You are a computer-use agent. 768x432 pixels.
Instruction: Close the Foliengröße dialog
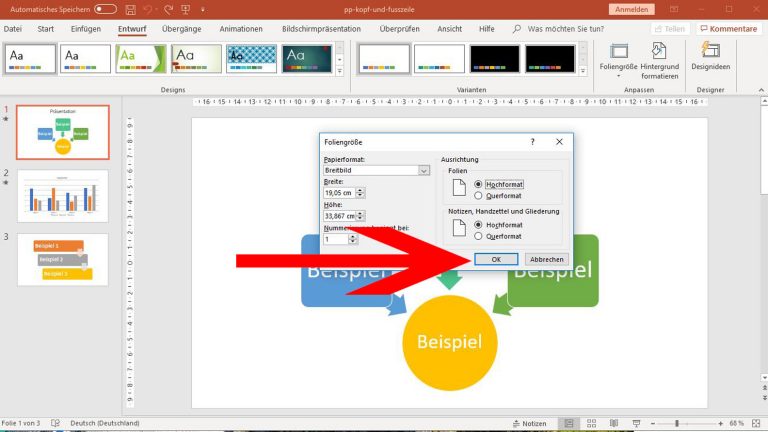(x=559, y=142)
